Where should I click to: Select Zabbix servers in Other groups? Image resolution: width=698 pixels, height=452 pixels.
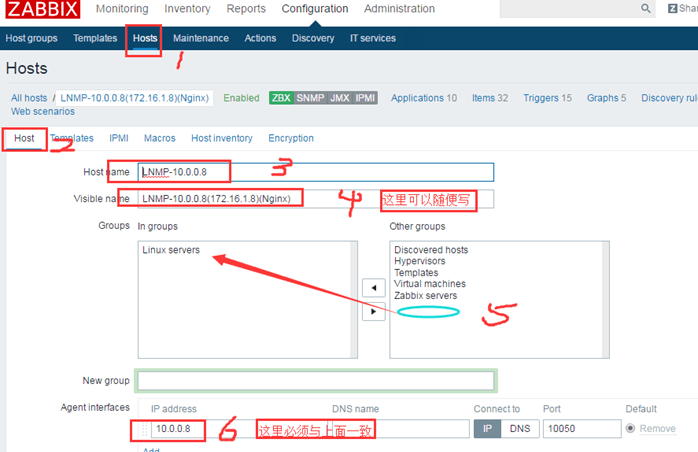coord(425,296)
